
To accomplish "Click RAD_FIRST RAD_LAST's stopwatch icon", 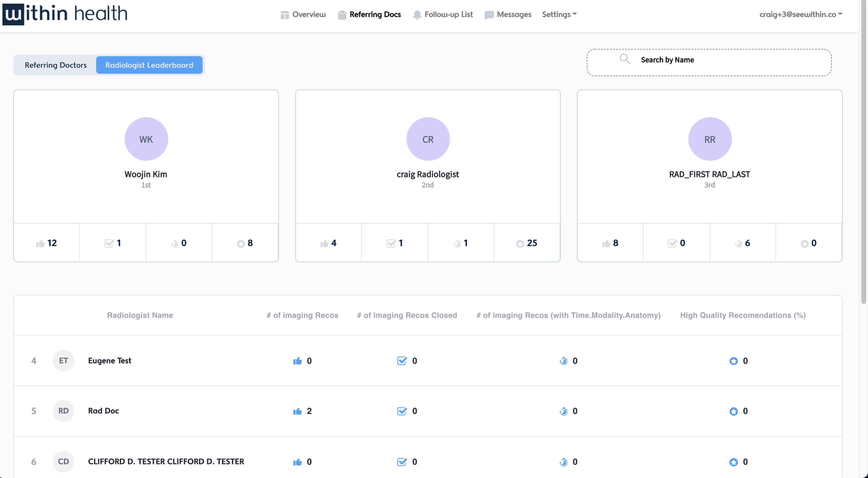I will pos(738,243).
